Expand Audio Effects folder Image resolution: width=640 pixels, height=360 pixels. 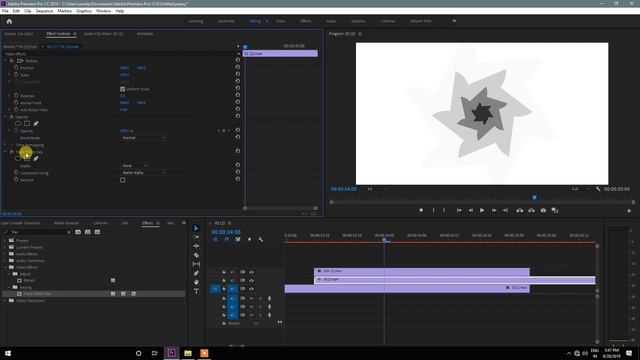tap(5, 254)
